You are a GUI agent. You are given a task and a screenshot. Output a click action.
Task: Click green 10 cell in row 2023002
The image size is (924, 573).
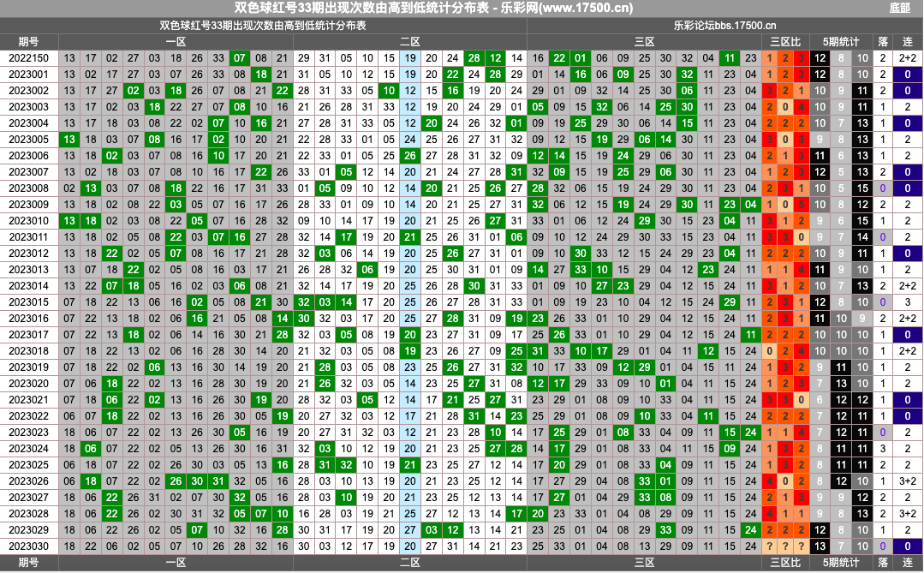coord(389,91)
